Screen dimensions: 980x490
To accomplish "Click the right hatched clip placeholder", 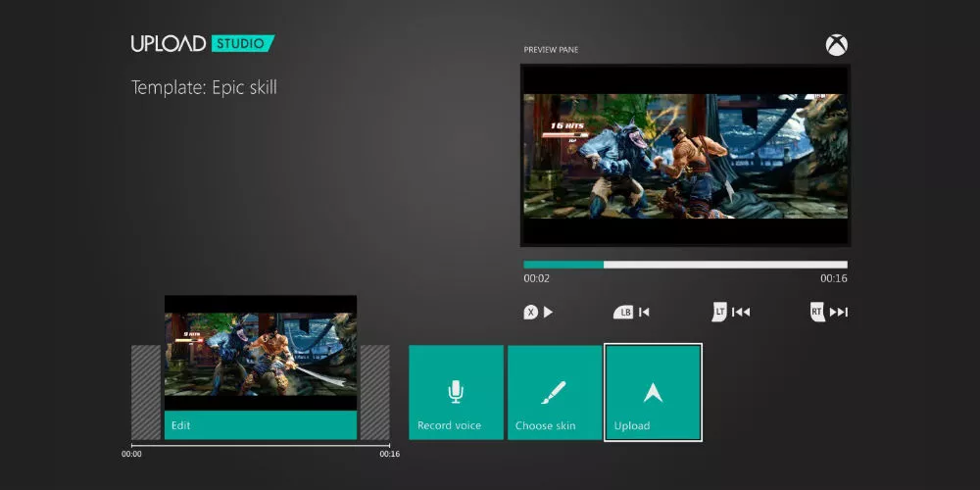I will pyautogui.click(x=375, y=393).
